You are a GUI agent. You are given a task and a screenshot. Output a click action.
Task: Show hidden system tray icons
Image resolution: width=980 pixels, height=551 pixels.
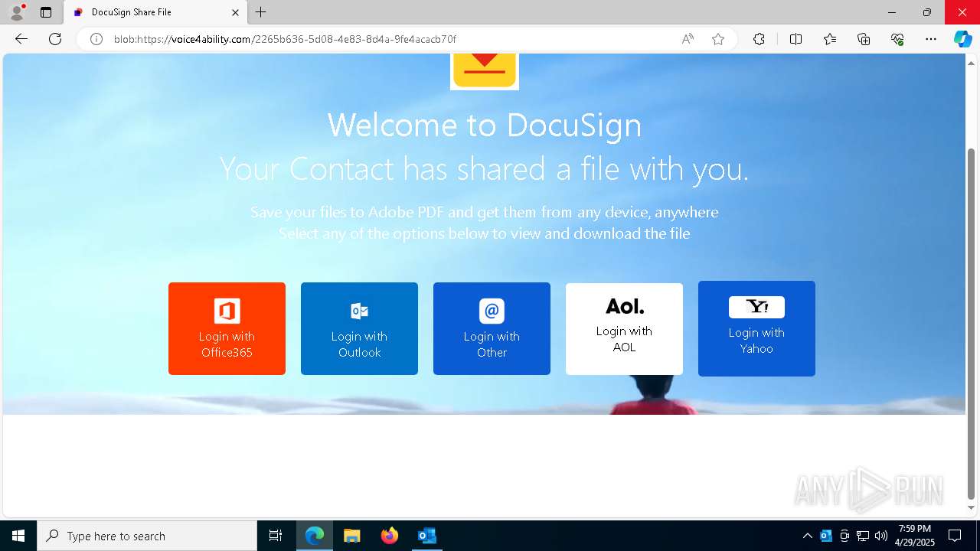(x=808, y=536)
